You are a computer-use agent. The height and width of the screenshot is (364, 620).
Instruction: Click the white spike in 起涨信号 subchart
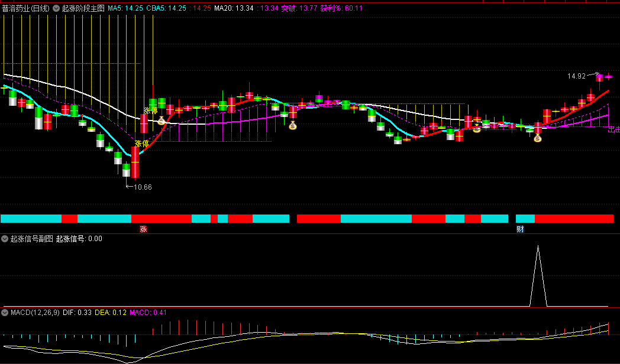[x=538, y=275]
